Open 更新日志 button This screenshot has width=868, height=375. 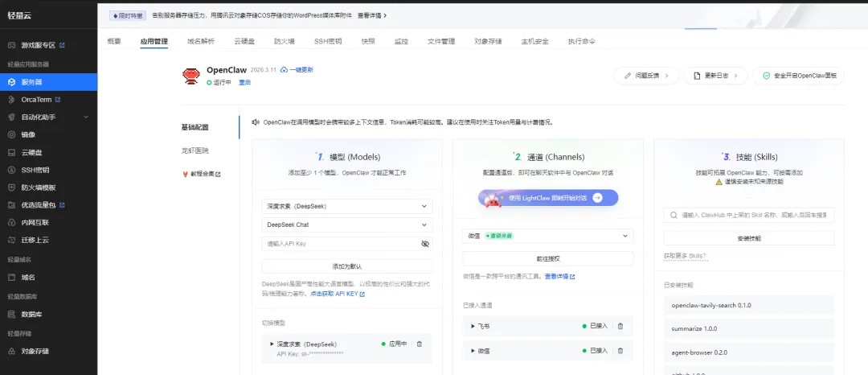tap(715, 76)
